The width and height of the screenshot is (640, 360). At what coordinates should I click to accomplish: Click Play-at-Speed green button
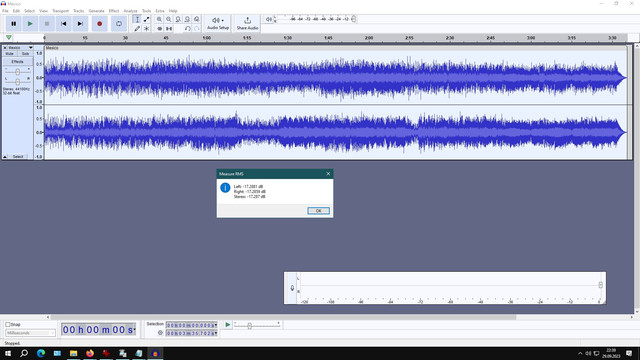coord(228,325)
